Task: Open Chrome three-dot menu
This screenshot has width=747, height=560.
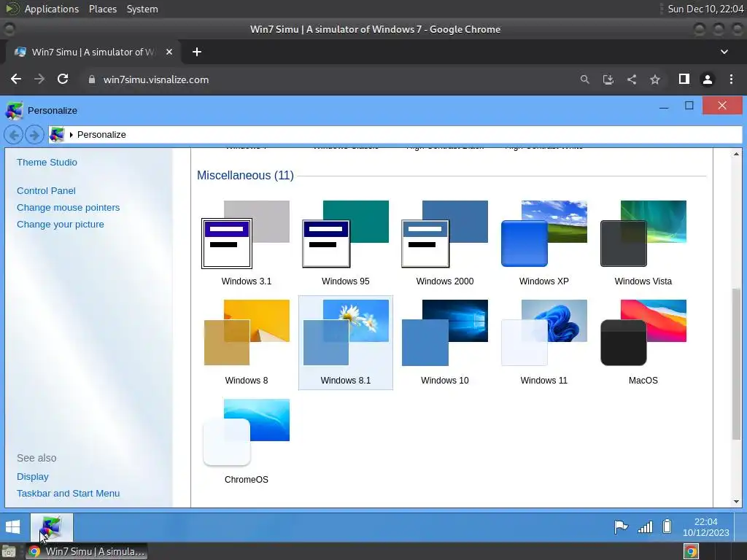Action: pos(731,79)
